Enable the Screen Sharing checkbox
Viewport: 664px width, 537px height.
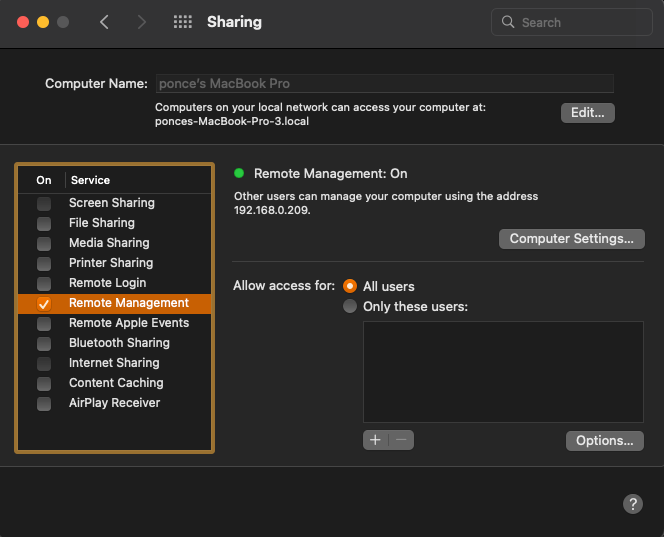coord(44,203)
